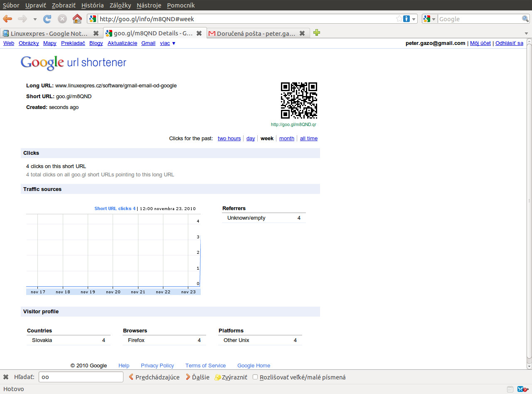Click the Mapy link

[50, 43]
